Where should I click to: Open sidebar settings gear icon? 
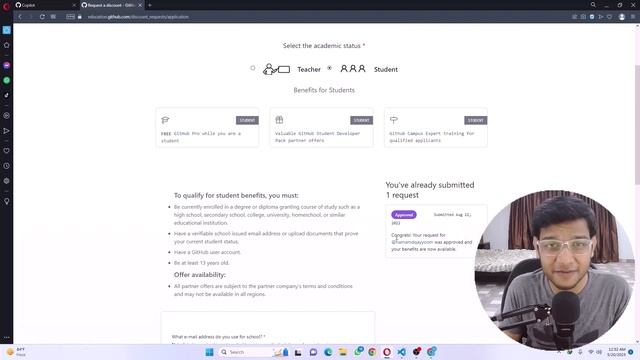(7, 181)
